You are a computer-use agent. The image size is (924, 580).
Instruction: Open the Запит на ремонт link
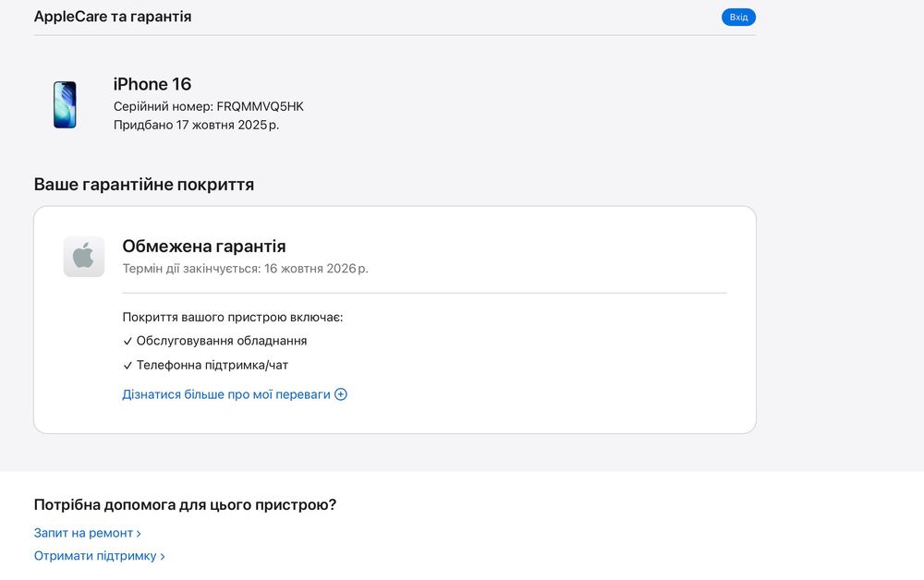87,533
